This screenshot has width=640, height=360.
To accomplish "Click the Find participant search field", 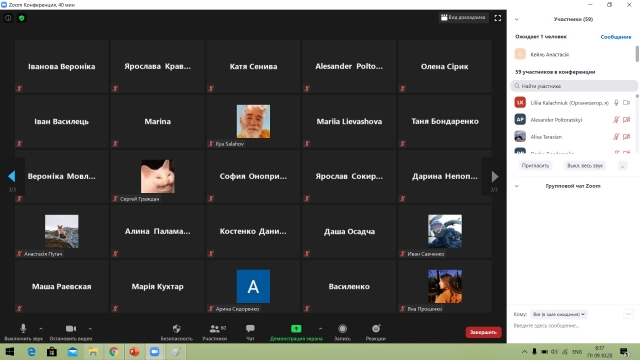I will pos(573,86).
